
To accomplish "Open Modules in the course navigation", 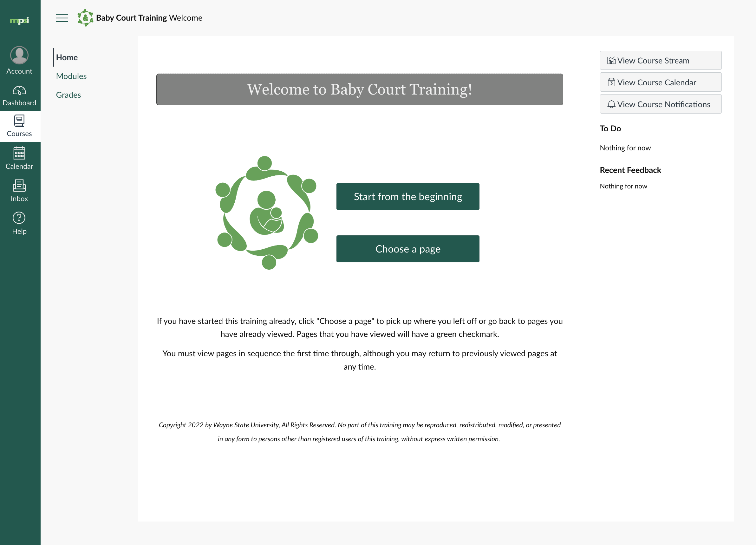I will coord(71,76).
